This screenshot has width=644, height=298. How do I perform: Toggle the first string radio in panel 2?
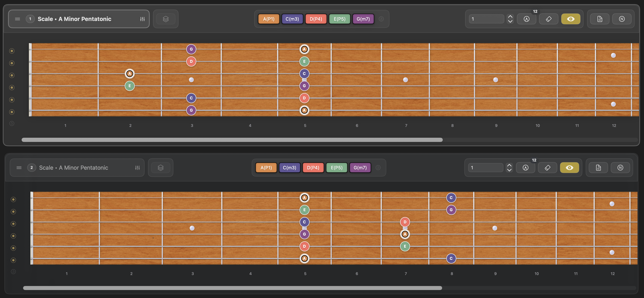[x=13, y=200]
